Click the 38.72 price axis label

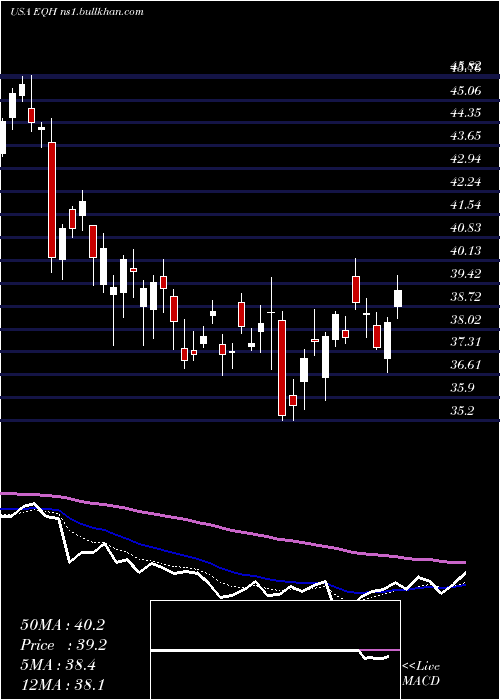466,296
